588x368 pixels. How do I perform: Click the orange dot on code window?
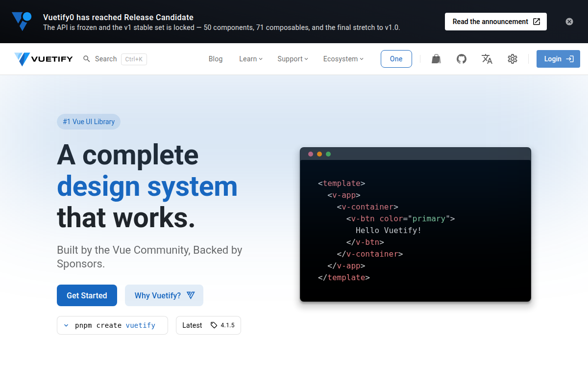tap(319, 154)
